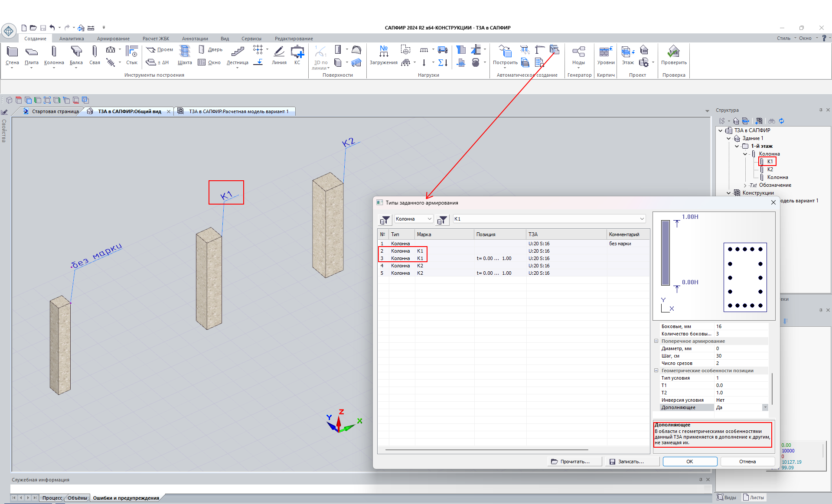Viewport: 832px width, 504px height.
Task: Click the Проверить check model icon
Action: coord(673,55)
